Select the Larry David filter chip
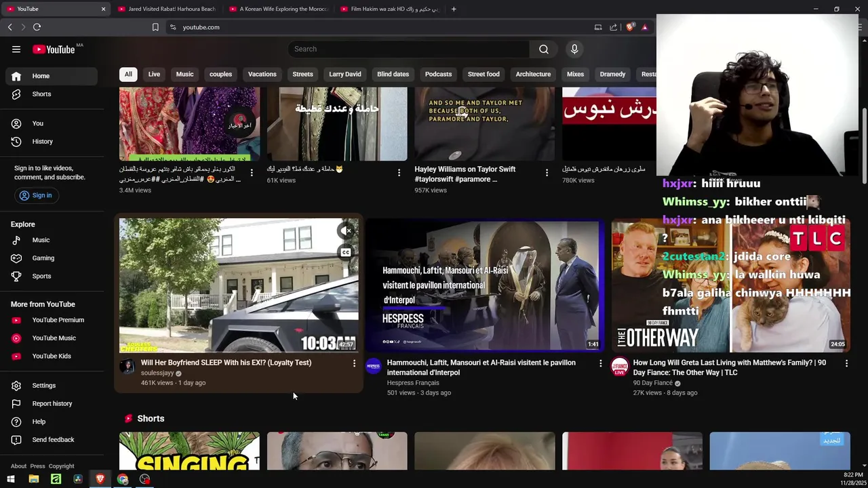This screenshot has height=488, width=868. pyautogui.click(x=345, y=74)
